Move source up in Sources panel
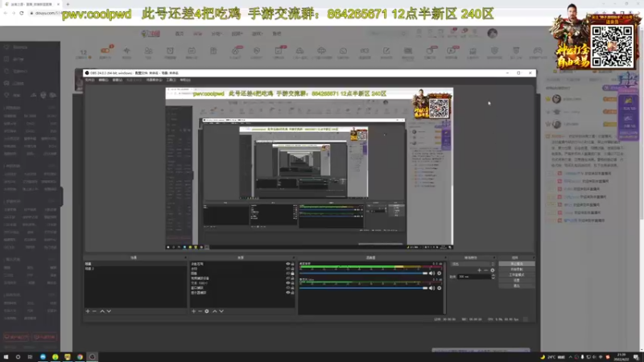 tap(214, 311)
